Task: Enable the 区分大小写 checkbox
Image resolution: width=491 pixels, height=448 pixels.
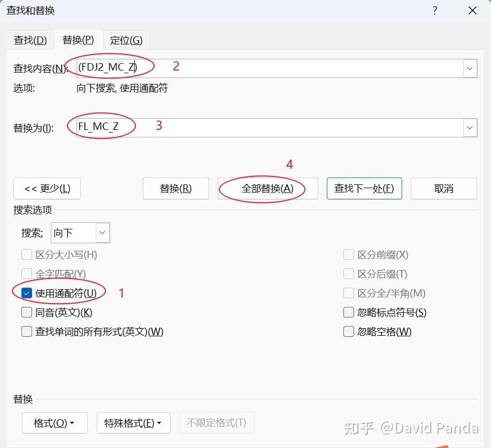Action: pos(27,254)
